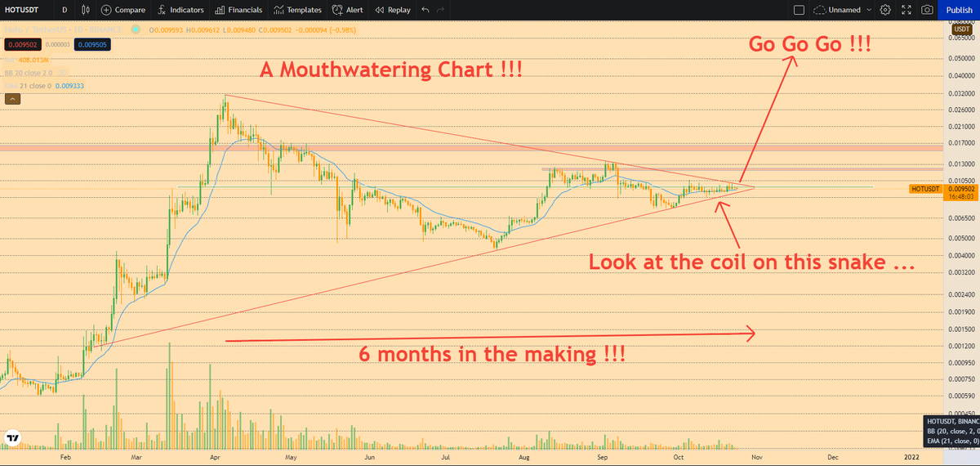Redo the chart action
This screenshot has width=980, height=466.
tap(441, 10)
